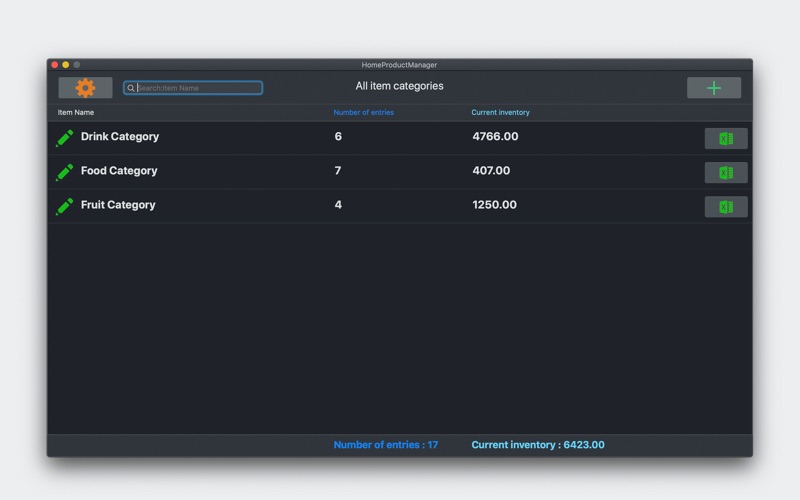Edit Food Category using its green pencil
Image resolution: width=800 pixels, height=500 pixels.
(x=64, y=172)
